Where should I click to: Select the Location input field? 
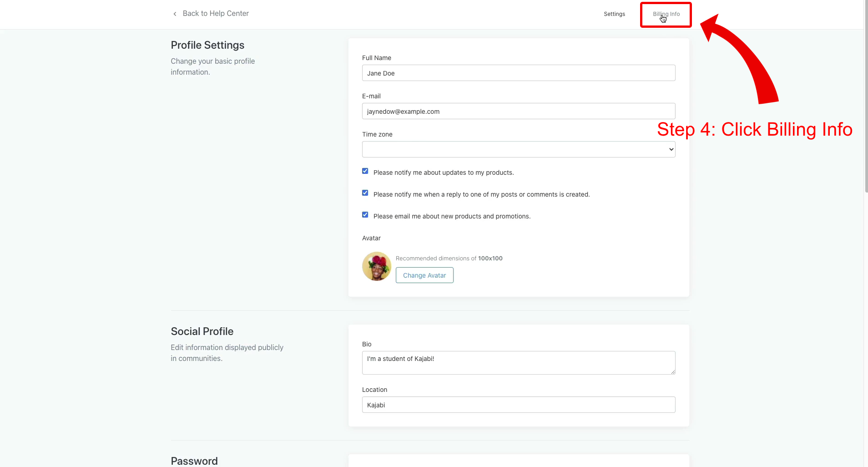pyautogui.click(x=519, y=405)
